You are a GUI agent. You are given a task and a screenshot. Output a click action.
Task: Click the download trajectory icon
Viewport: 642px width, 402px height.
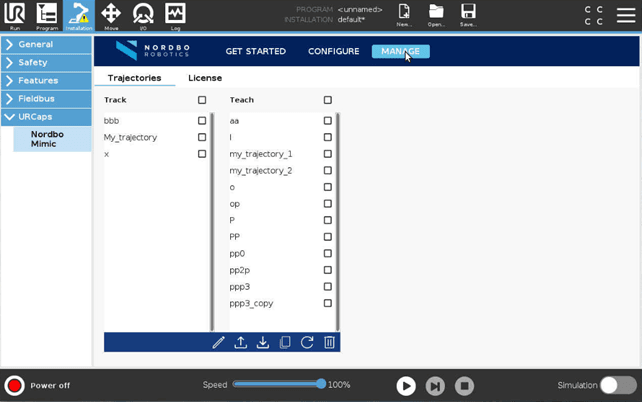tap(263, 342)
